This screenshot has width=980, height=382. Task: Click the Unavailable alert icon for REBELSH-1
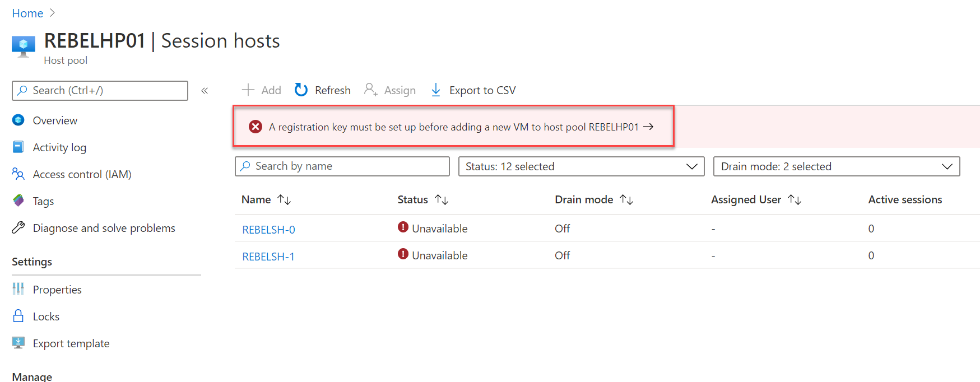(403, 254)
